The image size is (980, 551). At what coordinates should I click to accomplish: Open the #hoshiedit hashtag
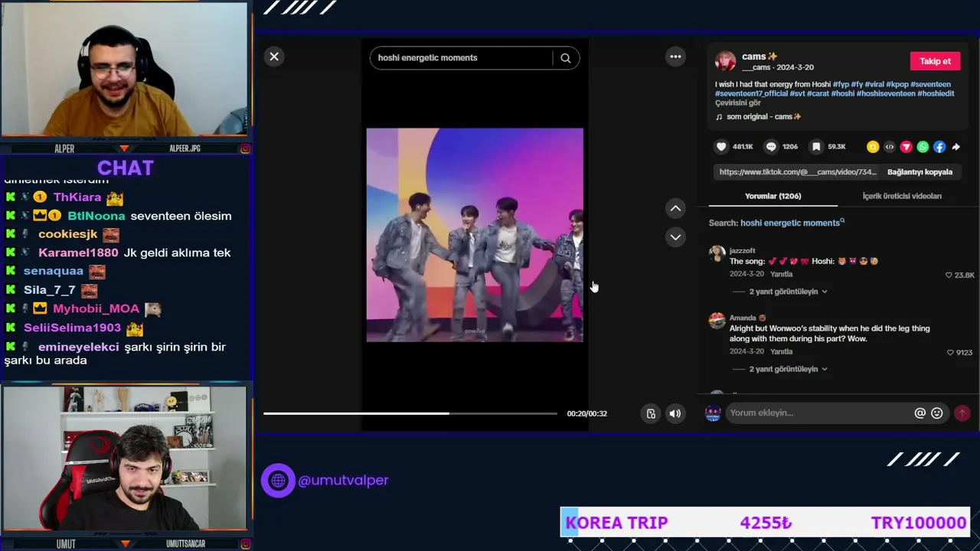coord(936,93)
